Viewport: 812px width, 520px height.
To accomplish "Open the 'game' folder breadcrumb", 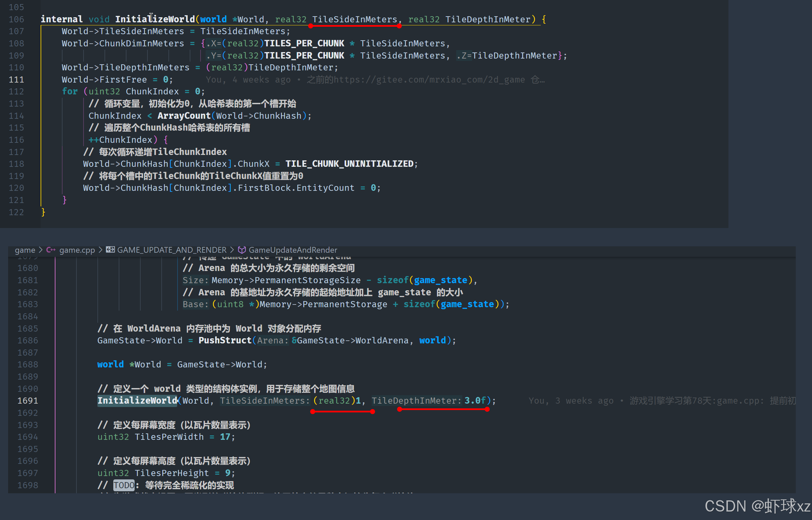I will point(25,250).
